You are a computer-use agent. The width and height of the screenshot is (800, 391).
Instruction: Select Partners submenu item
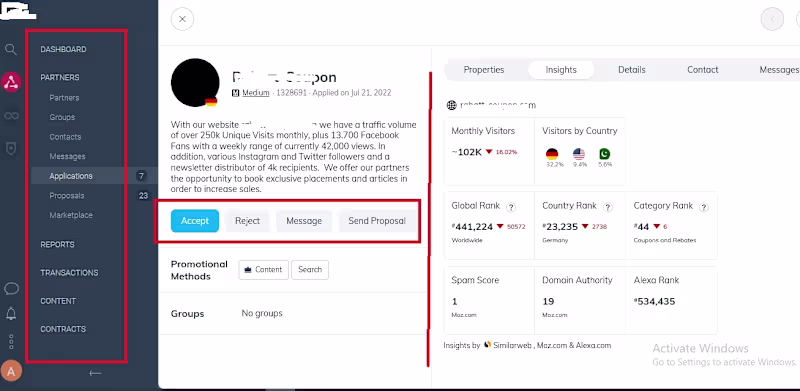[64, 97]
